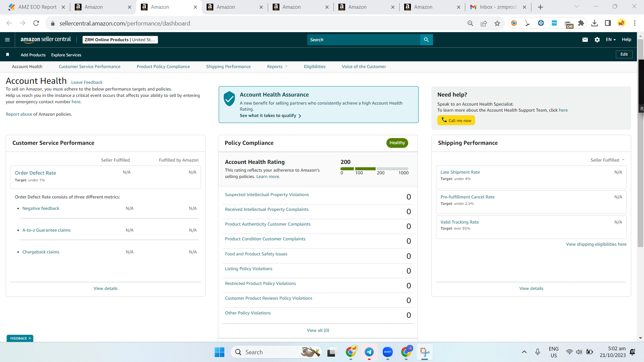Click the Account Health Assurance shield icon

[229, 99]
